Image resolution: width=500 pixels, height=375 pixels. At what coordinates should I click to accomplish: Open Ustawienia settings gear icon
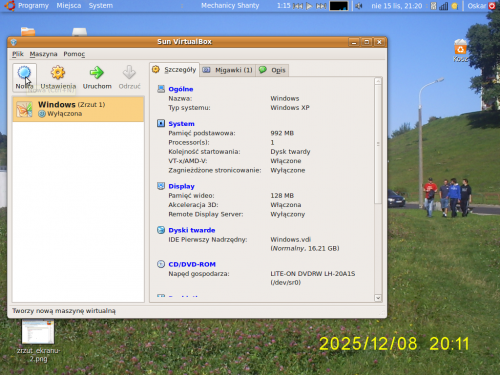coord(58,72)
